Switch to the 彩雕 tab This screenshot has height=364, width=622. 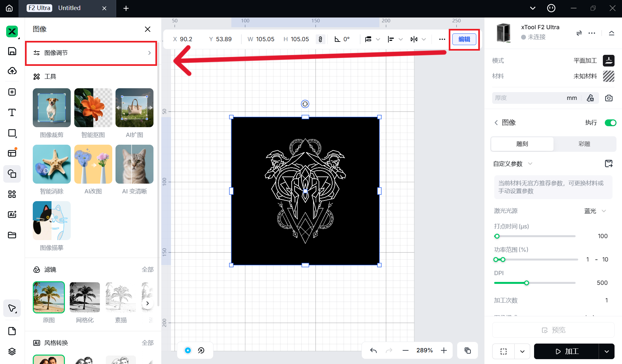click(x=584, y=144)
